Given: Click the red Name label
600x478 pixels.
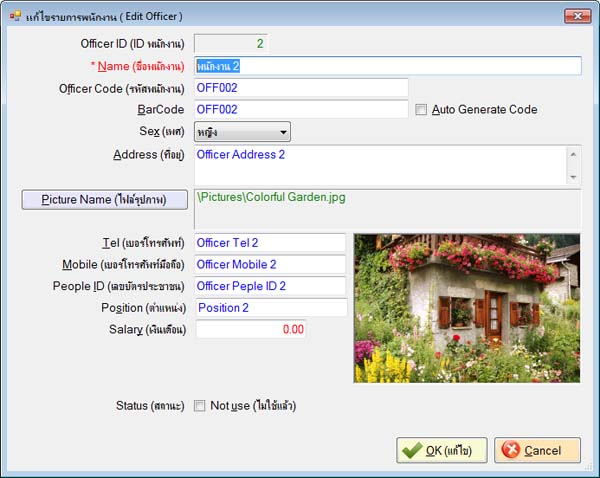Looking at the screenshot, I should [137, 66].
